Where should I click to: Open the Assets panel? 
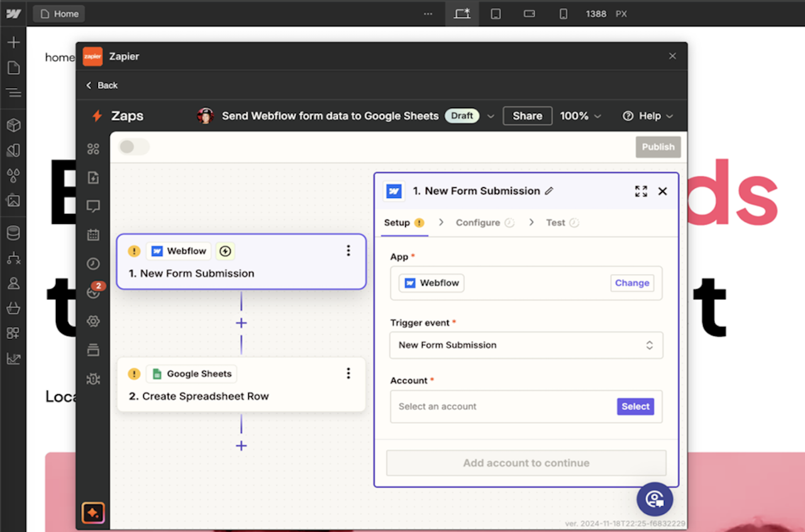[13, 201]
